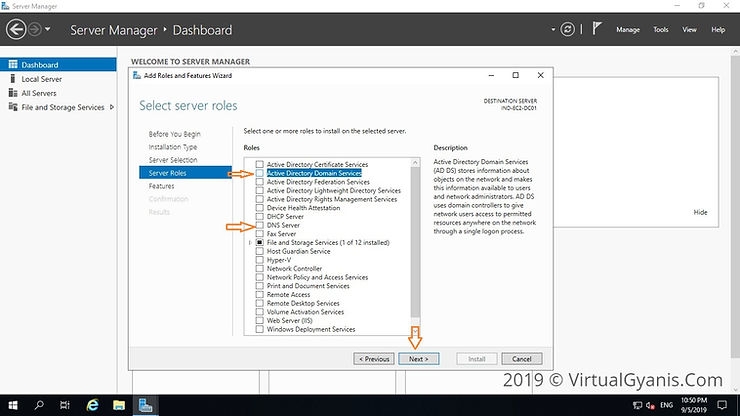Click the Refresh icon in the header
Screen dimensions: 740x416
pos(569,30)
